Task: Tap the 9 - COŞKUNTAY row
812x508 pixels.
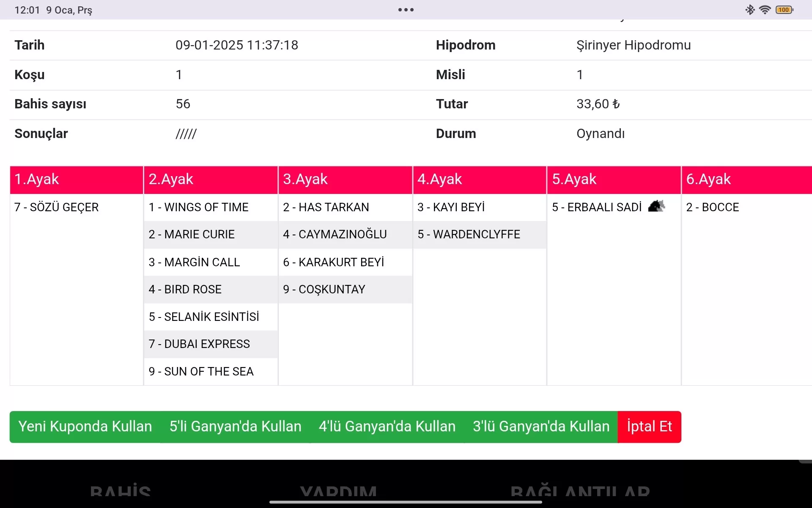Action: point(324,290)
